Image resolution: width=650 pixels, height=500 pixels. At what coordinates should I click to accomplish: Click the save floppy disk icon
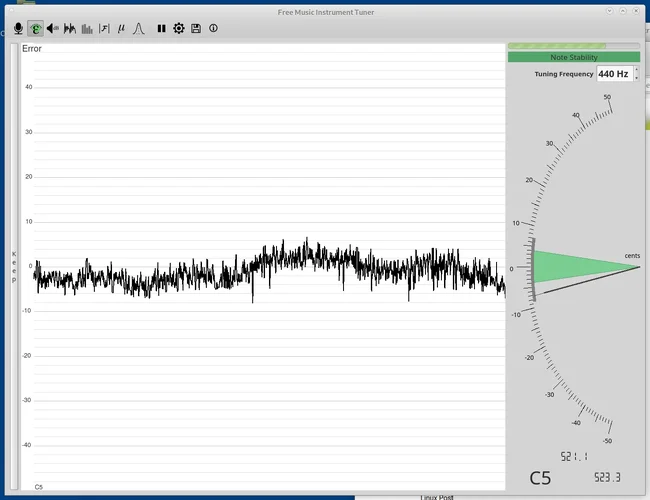tap(196, 28)
